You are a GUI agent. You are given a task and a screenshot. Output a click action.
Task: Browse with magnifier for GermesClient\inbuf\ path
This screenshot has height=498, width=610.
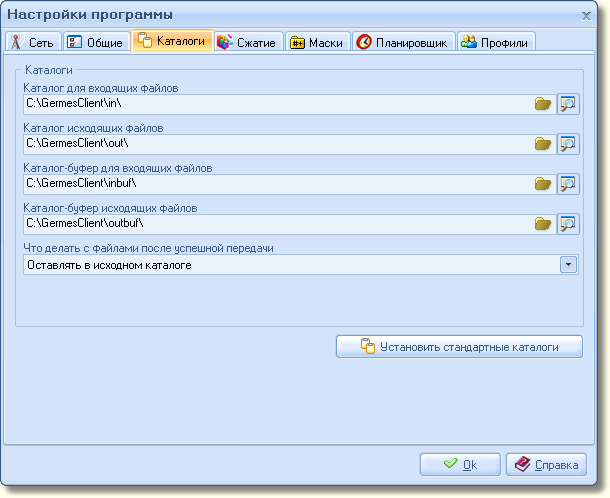[x=568, y=184]
